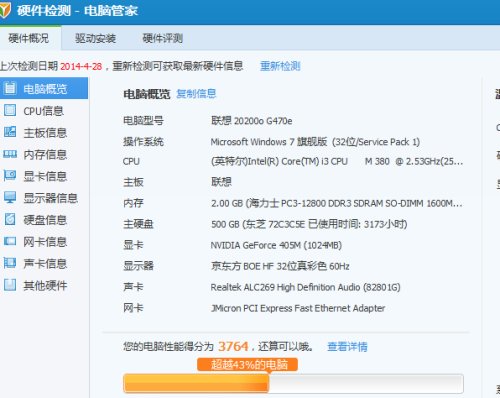Screen dimensions: 500x398
Task: Click the 电脑型号 row label
Action: (x=143, y=121)
